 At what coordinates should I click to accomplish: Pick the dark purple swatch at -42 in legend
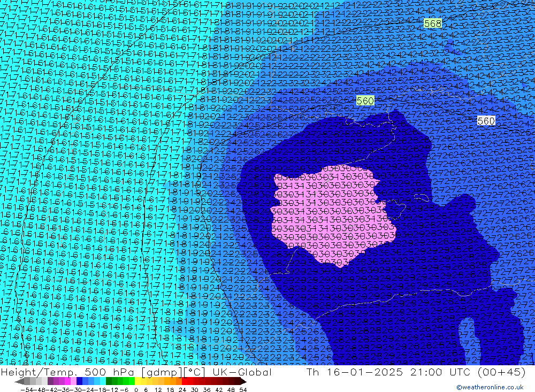point(50,382)
